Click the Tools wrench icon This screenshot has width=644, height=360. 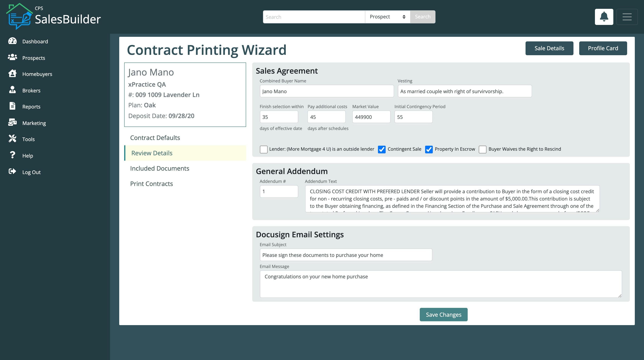point(12,139)
